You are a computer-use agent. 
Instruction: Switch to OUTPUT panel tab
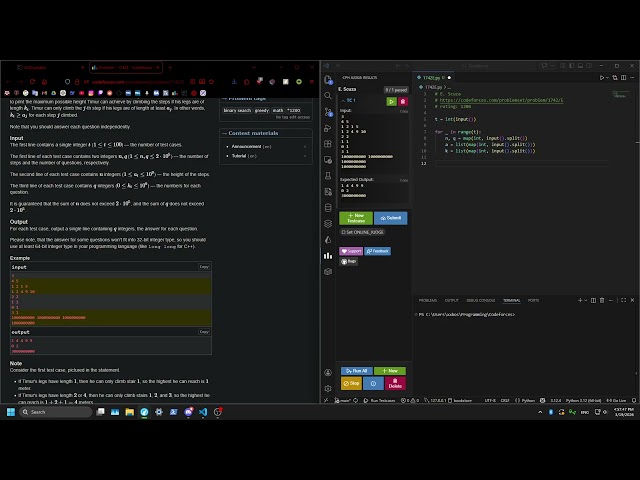(x=451, y=300)
